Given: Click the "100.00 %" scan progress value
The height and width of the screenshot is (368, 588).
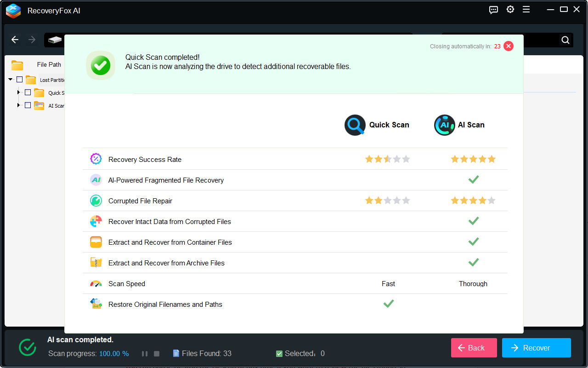Looking at the screenshot, I should pos(114,354).
